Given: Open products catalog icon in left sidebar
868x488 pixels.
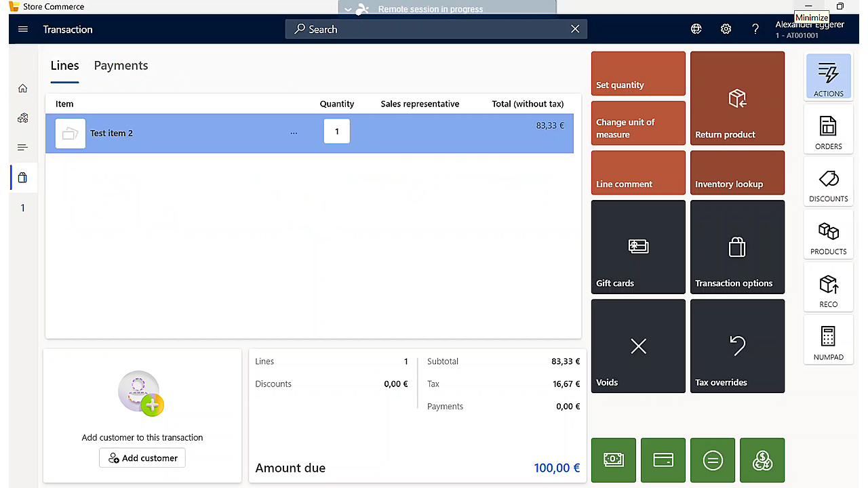Looking at the screenshot, I should (x=22, y=118).
